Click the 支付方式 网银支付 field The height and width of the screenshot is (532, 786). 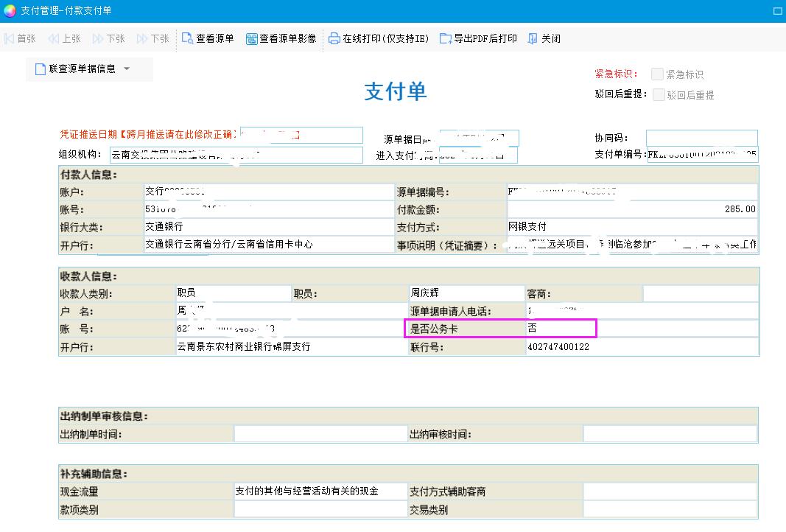click(x=631, y=227)
